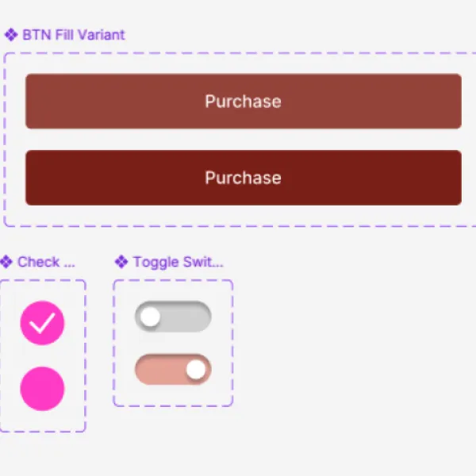Click the BTN Fill Variant component diamond icon
Image resolution: width=476 pixels, height=476 pixels.
11,35
